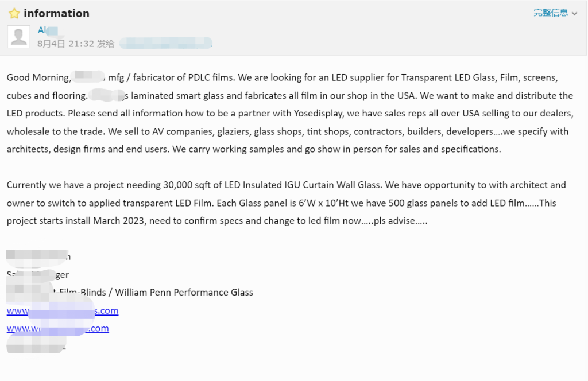The height and width of the screenshot is (381, 588).
Task: Expand the chevron beside 完整信息
Action: pos(574,14)
